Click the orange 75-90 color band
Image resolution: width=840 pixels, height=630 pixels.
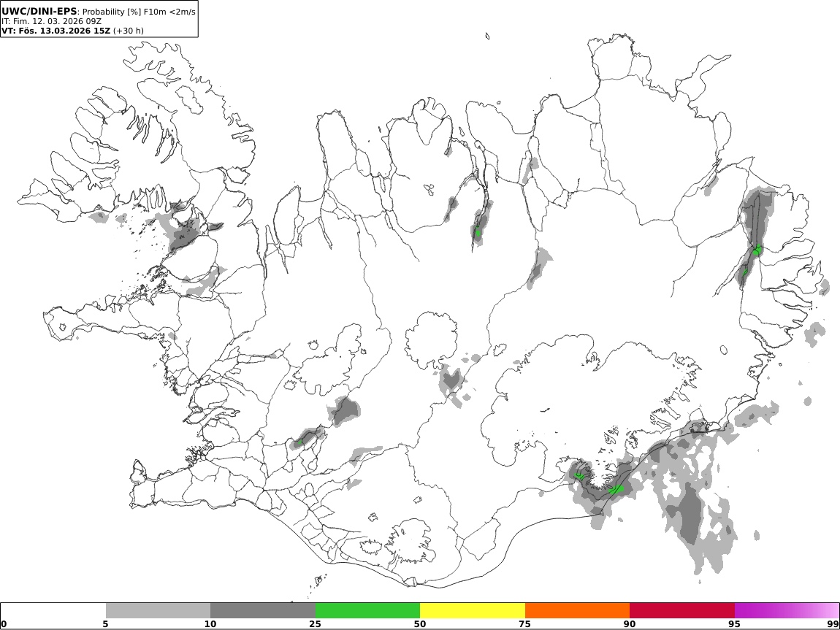point(577,610)
